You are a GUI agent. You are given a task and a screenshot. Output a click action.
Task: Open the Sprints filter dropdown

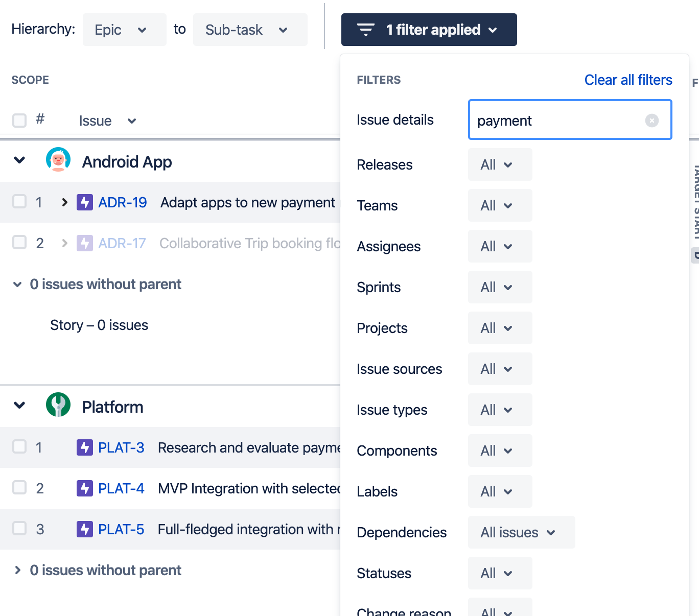coord(500,287)
